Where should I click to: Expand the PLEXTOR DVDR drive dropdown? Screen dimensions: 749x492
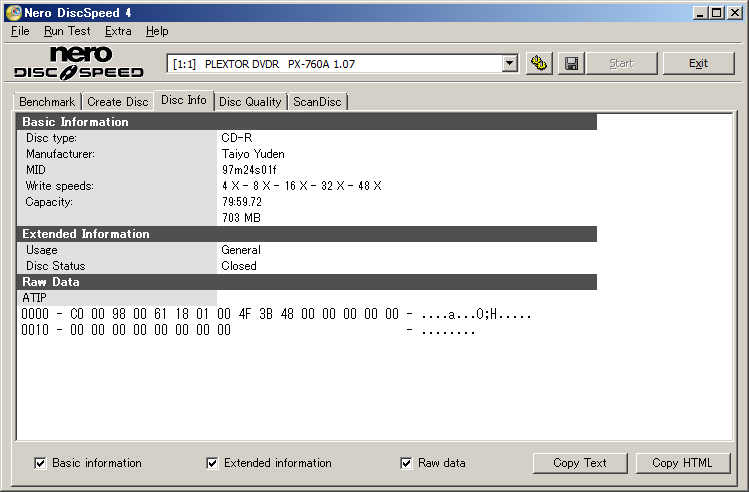point(509,63)
